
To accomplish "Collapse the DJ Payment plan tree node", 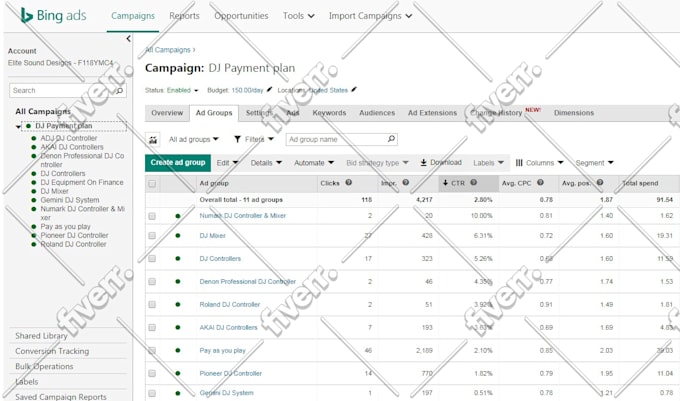I will click(18, 127).
